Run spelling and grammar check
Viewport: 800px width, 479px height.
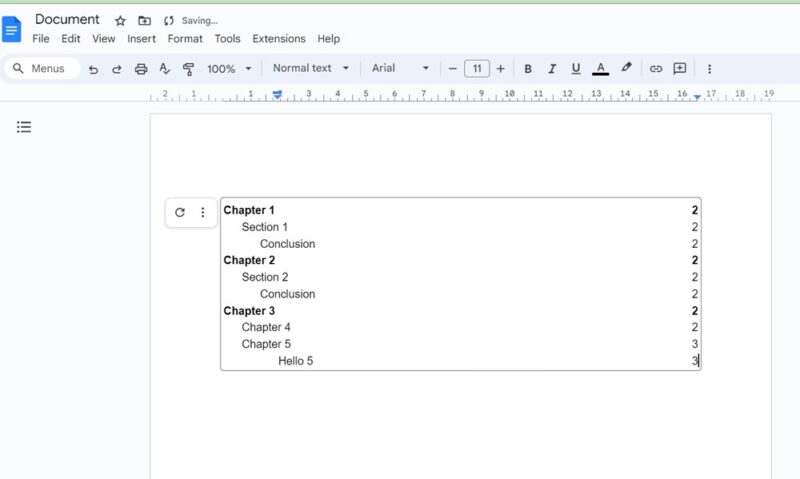point(164,69)
